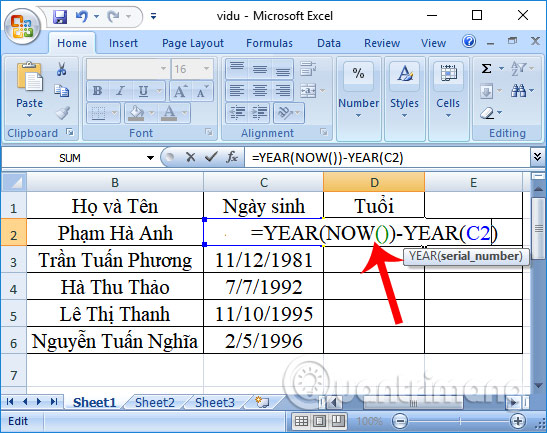Open the Insert ribbon tab
The image size is (547, 433).
[123, 43]
